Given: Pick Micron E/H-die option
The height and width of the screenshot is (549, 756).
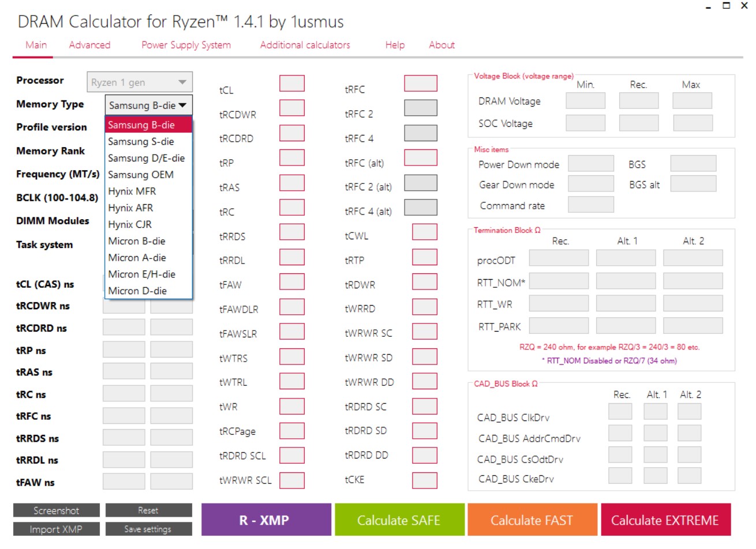Looking at the screenshot, I should [x=148, y=274].
